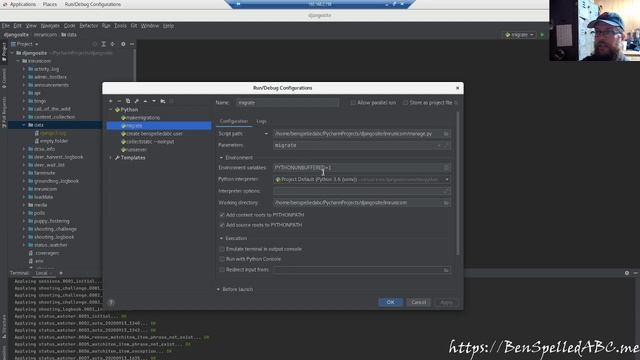Open terminal panel settings gear
Screen dimensions: 640x360
point(627,273)
